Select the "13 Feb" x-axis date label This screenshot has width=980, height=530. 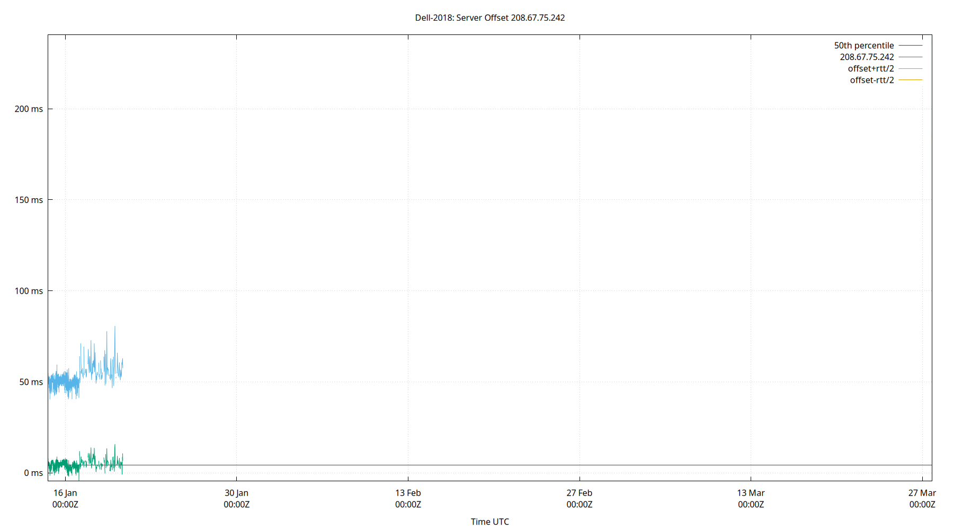tap(408, 493)
